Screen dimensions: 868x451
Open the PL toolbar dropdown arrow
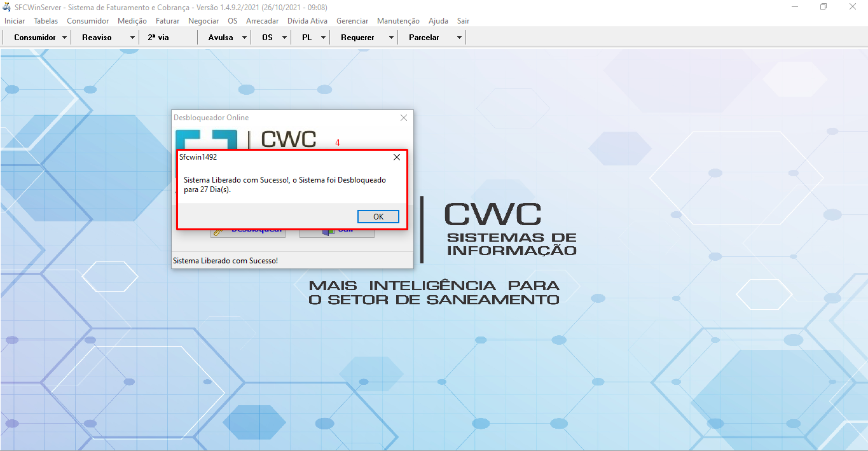(x=323, y=38)
